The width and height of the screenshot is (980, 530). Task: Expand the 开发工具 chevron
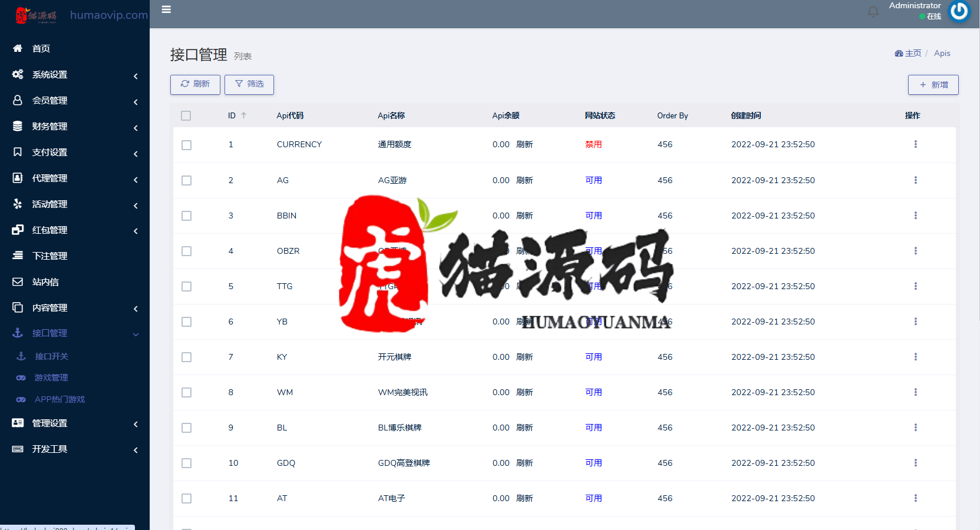pos(136,450)
